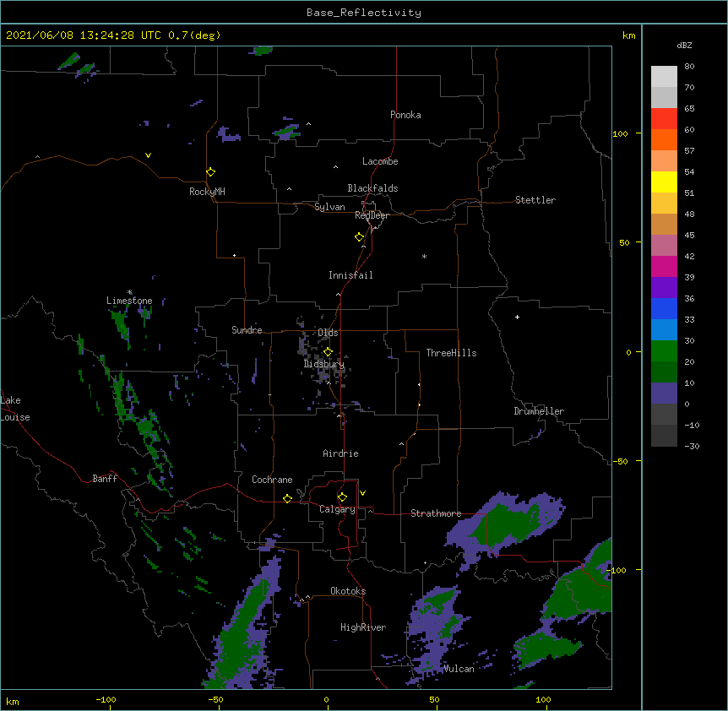Viewport: 728px width, 711px height.
Task: Select the magenta 42 dBZ color swatch
Action: 664,266
